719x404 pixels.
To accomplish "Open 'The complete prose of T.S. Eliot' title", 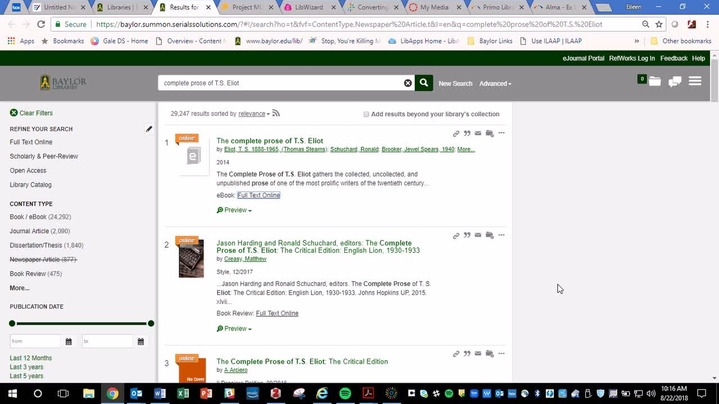I will pos(270,141).
